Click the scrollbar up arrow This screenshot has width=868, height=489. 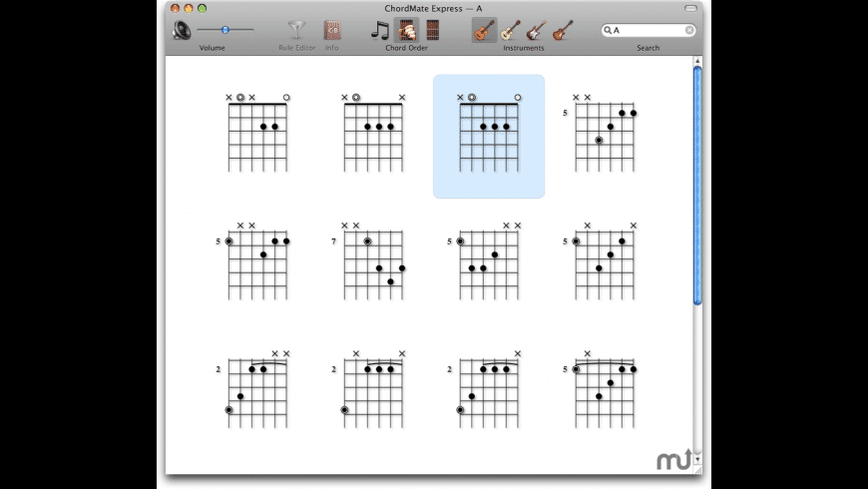pyautogui.click(x=697, y=61)
